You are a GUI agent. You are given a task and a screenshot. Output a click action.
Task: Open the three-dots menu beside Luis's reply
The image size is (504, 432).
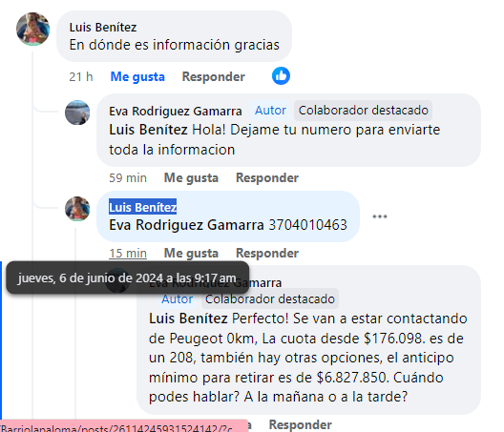(380, 216)
